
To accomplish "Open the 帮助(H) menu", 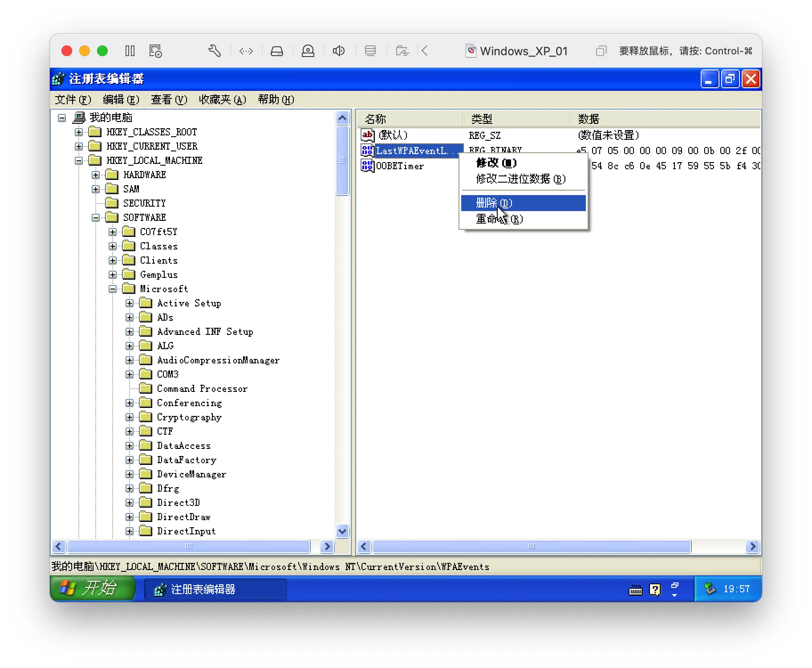I will (x=276, y=100).
